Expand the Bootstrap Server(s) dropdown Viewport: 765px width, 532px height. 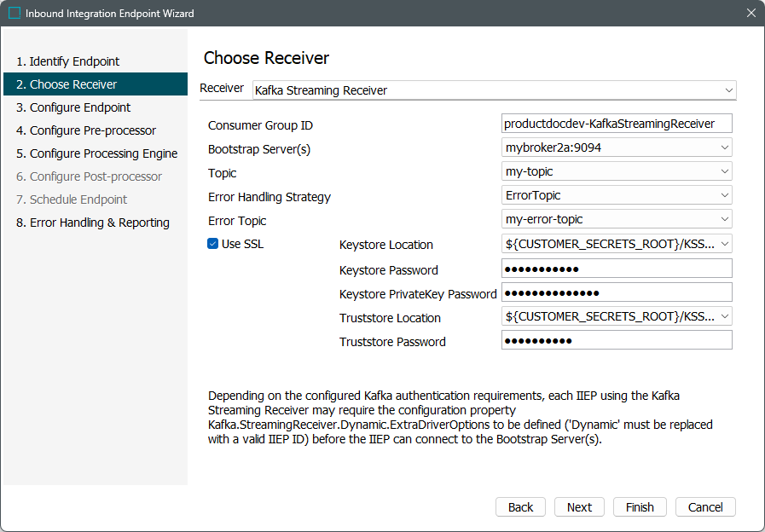pos(723,148)
